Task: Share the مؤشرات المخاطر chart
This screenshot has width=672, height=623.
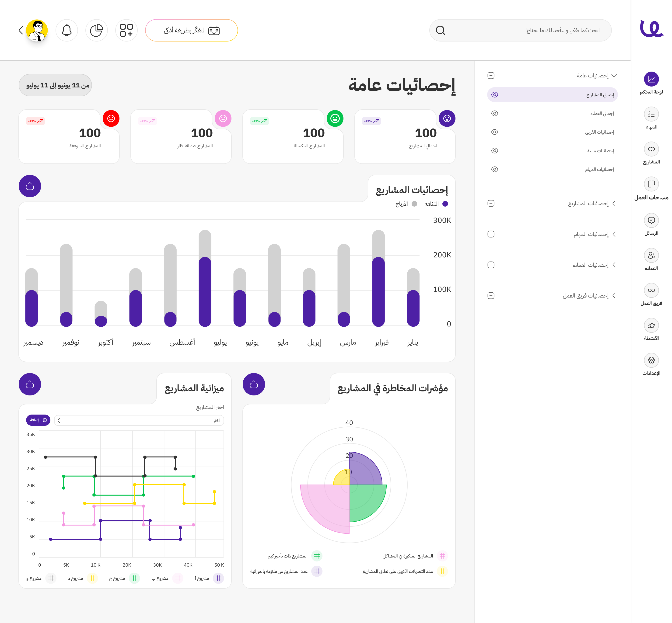Action: click(254, 384)
